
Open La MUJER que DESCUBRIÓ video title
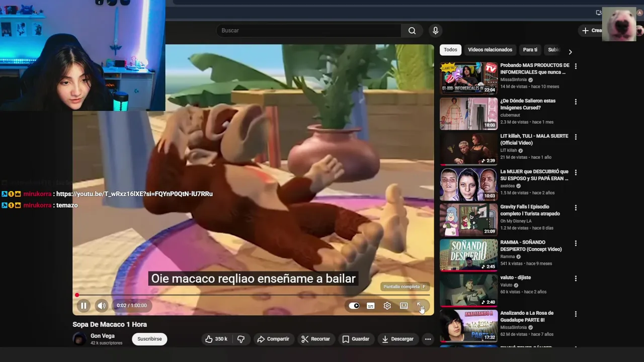(x=534, y=175)
